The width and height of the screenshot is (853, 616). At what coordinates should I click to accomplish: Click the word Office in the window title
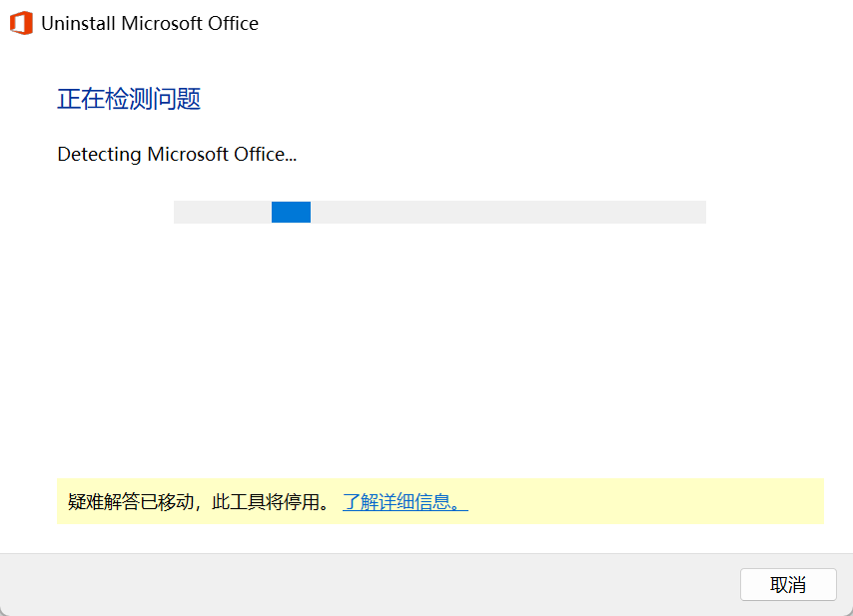tap(234, 23)
